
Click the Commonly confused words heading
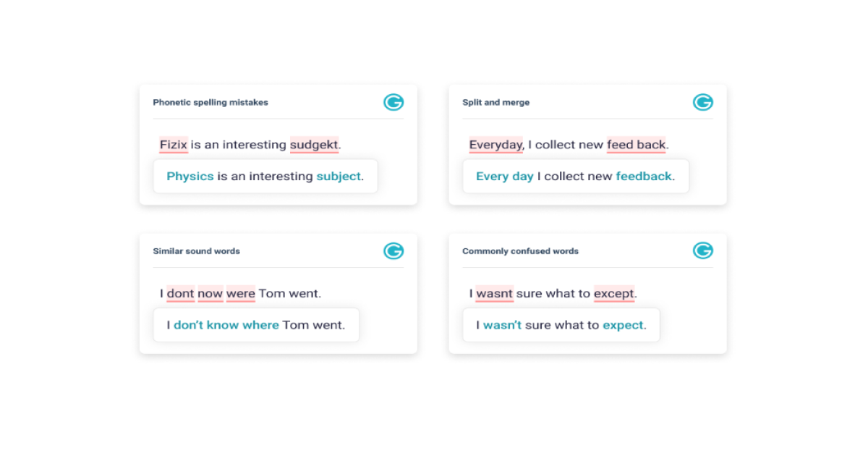coord(520,251)
